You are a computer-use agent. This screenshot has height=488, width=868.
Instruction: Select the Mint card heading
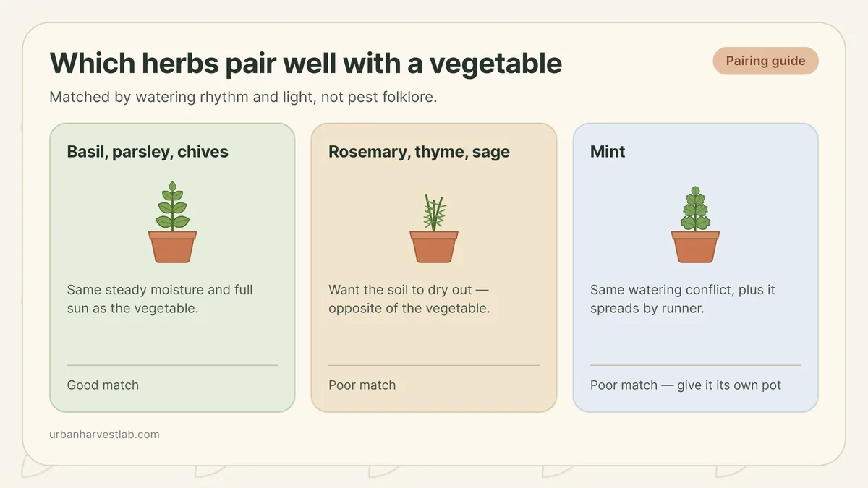[608, 152]
